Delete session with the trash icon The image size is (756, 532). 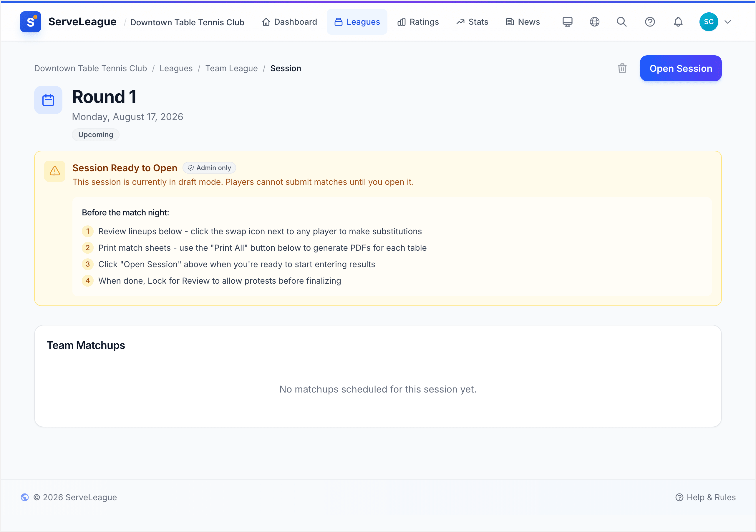tap(622, 68)
